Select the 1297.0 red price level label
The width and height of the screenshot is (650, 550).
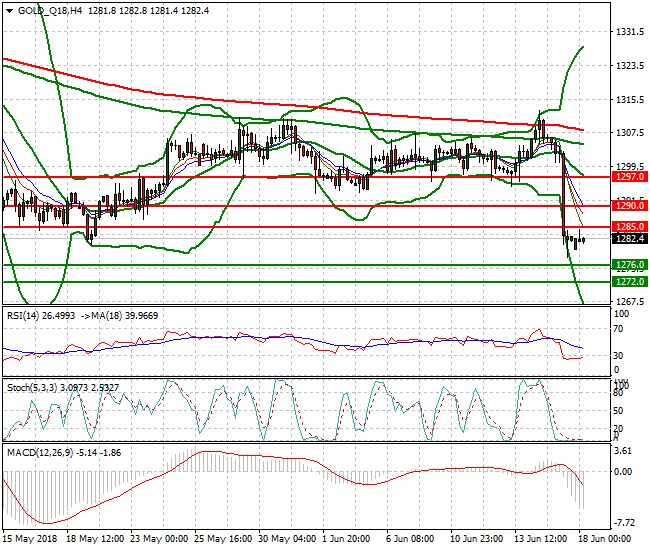click(x=630, y=177)
